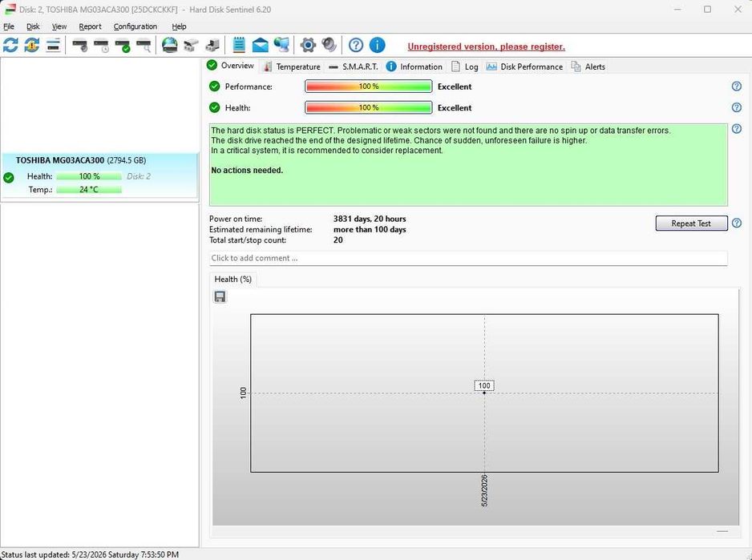Click the add comment text field
Screen dimensions: 752x560
(468, 258)
